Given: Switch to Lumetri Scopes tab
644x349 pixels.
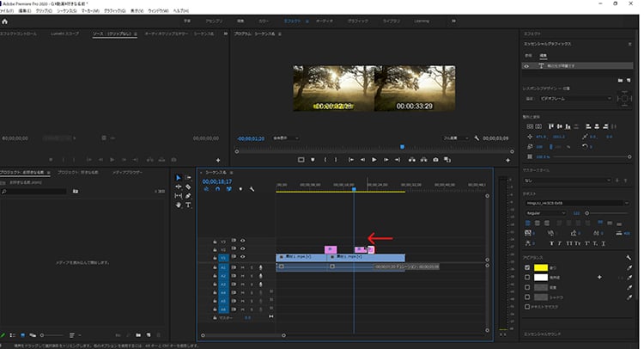Looking at the screenshot, I should (65, 34).
